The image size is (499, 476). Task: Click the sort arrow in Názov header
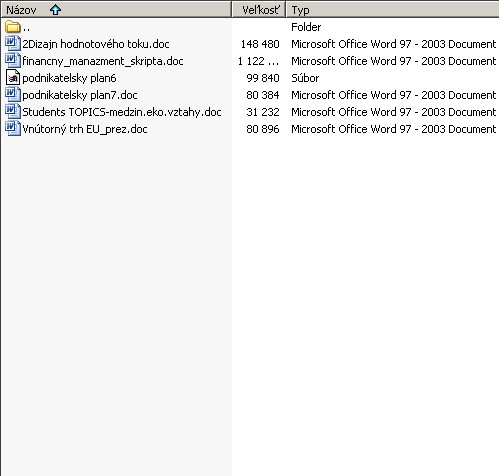[55, 10]
